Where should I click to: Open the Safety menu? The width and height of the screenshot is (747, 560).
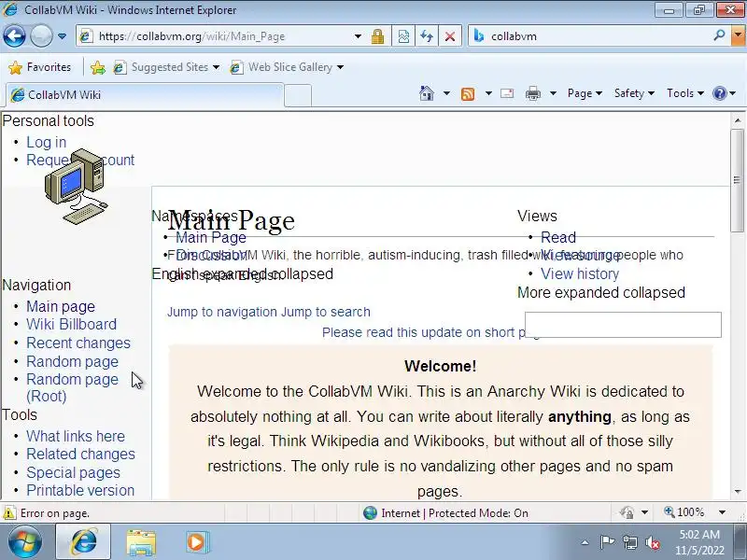click(x=634, y=93)
